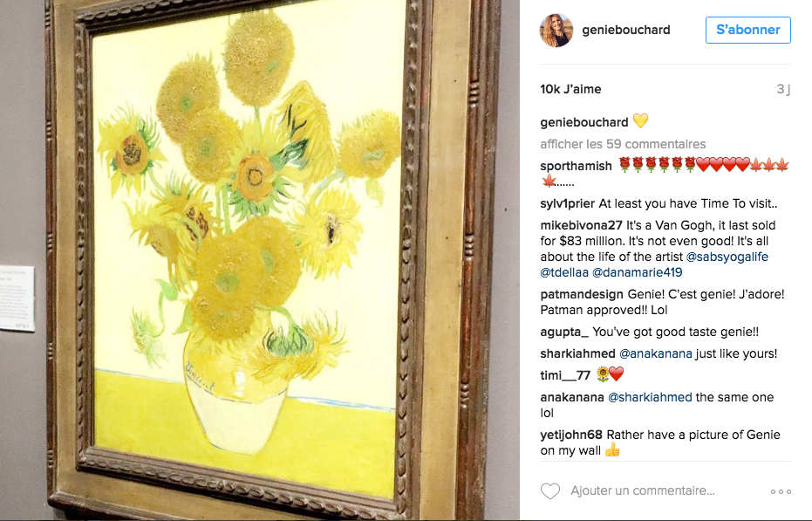The width and height of the screenshot is (812, 521).
Task: Click the heart like icon
Action: (550, 491)
